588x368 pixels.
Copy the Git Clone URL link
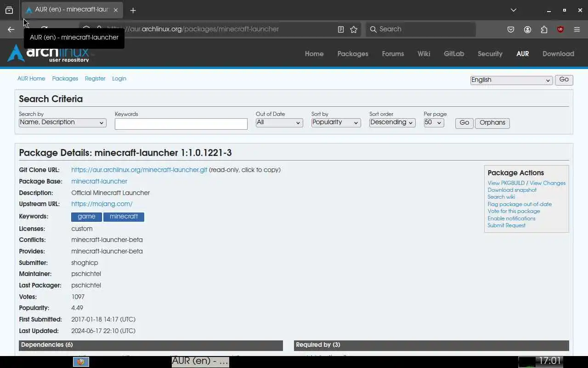coord(139,170)
